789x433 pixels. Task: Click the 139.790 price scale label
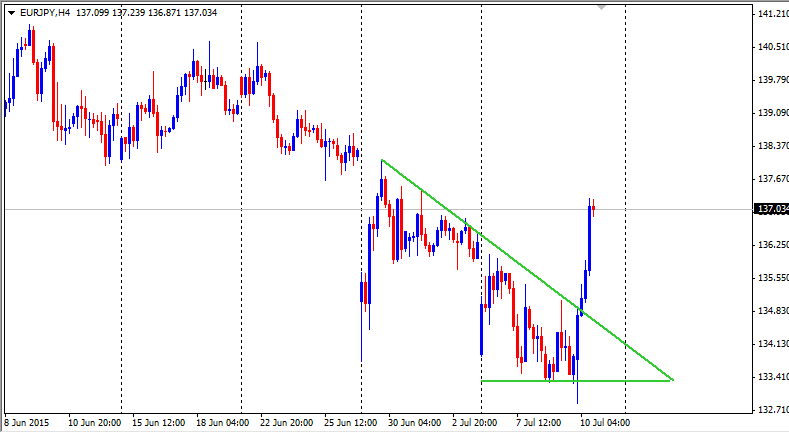[x=773, y=79]
